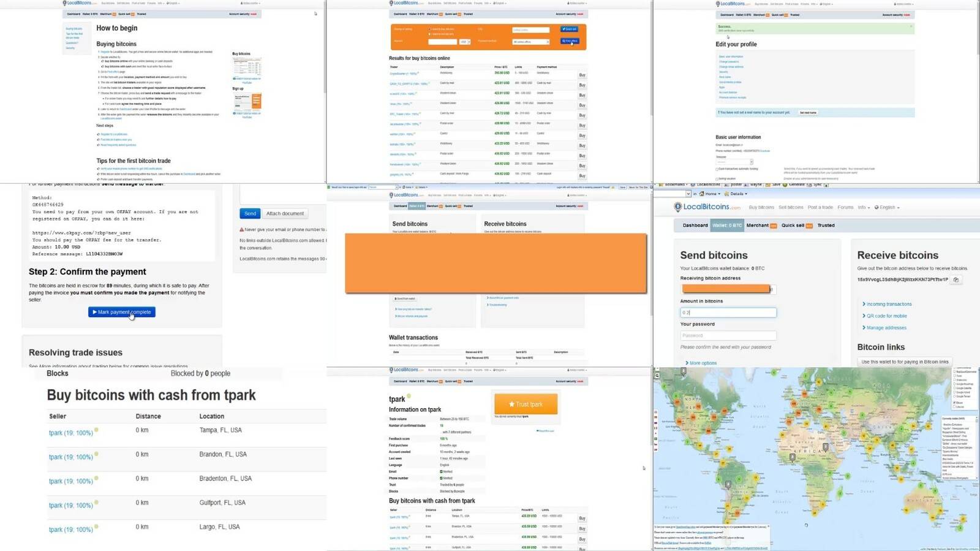Close the info box at the map's bottom left
Image resolution: width=980 pixels, height=551 pixels.
coord(768,526)
